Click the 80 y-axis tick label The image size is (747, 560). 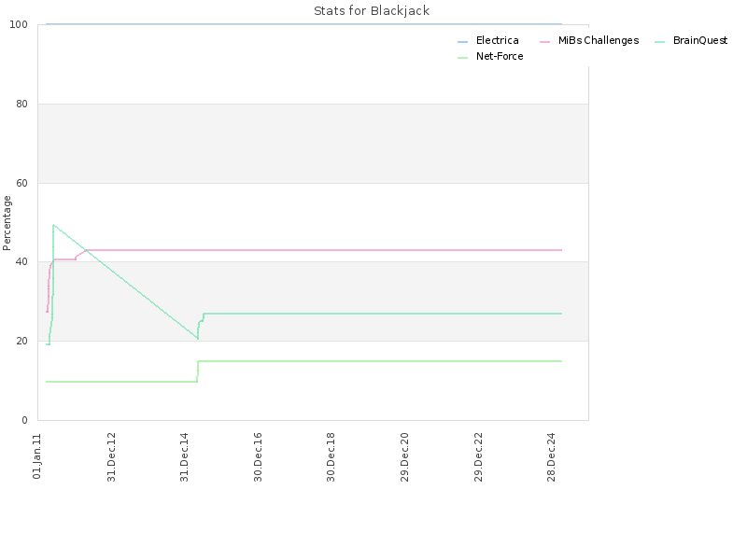pos(21,104)
